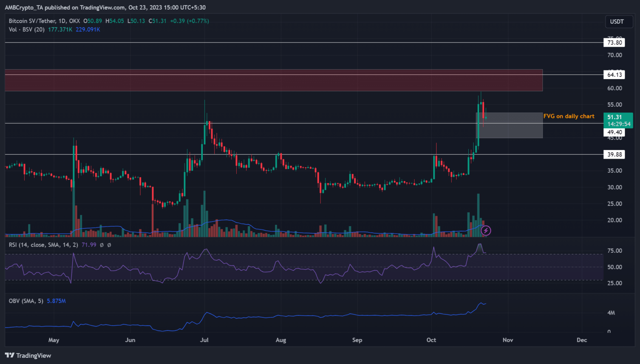Open the USDT currency selector
The height and width of the screenshot is (364, 640).
point(617,22)
